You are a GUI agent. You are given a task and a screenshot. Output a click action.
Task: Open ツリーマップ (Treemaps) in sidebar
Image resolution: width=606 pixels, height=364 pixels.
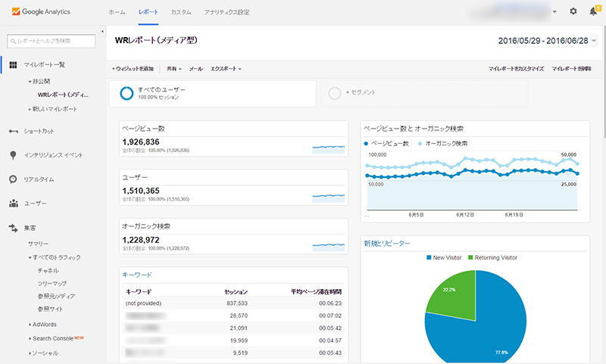click(52, 283)
